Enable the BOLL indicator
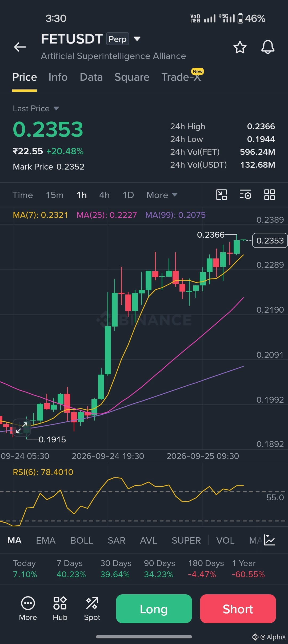This screenshot has width=288, height=644. [82, 540]
